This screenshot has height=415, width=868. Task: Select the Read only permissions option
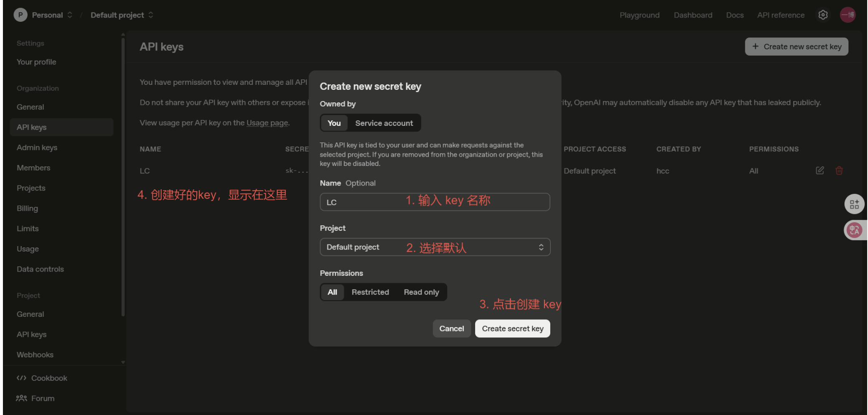[421, 292]
